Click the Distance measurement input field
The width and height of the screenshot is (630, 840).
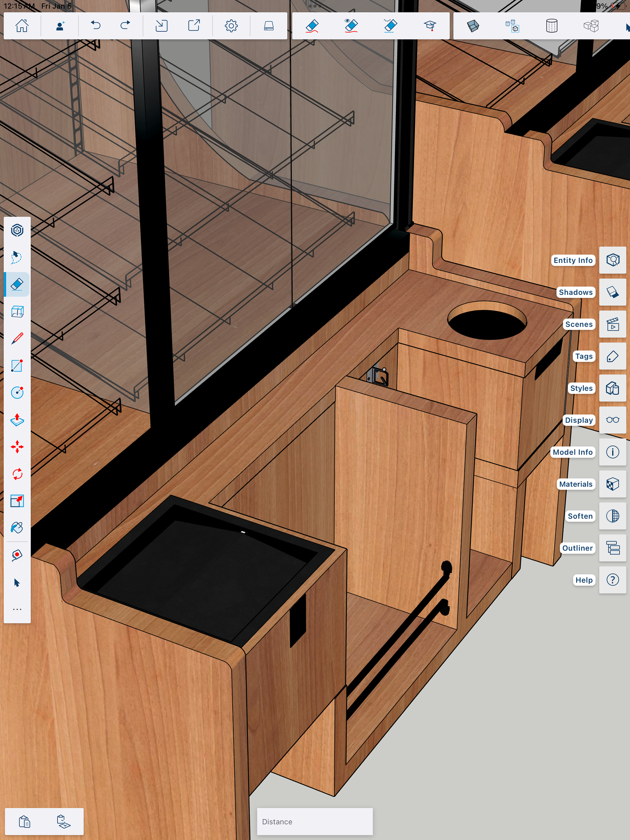coord(315,821)
